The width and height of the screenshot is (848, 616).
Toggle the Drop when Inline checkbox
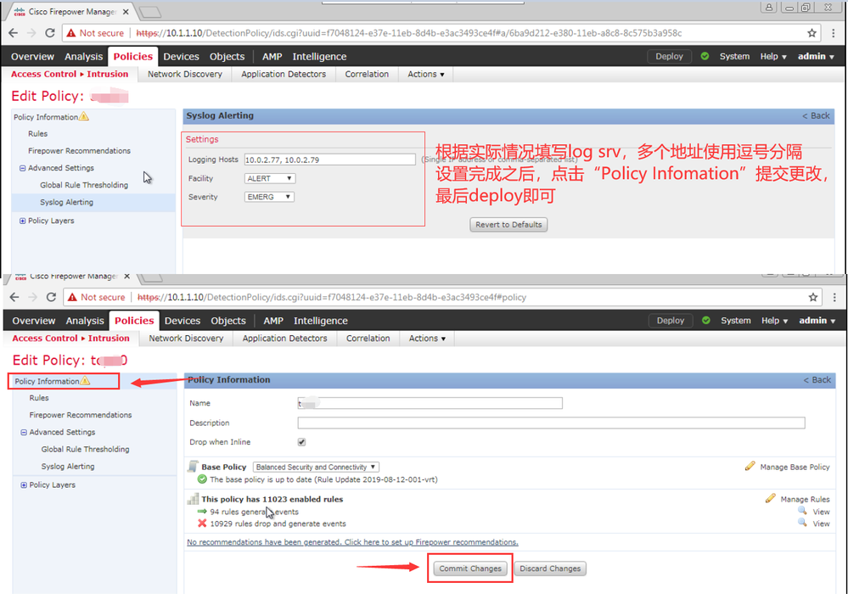[302, 442]
